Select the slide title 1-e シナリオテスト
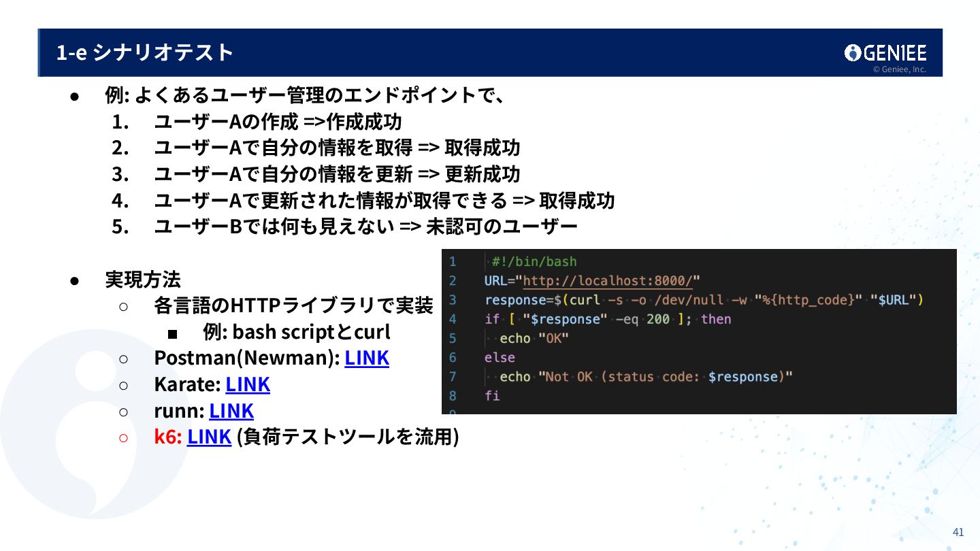The image size is (980, 551). pos(145,52)
